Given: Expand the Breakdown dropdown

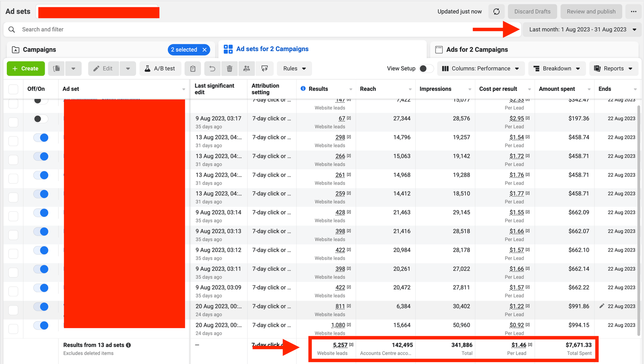Looking at the screenshot, I should [557, 68].
